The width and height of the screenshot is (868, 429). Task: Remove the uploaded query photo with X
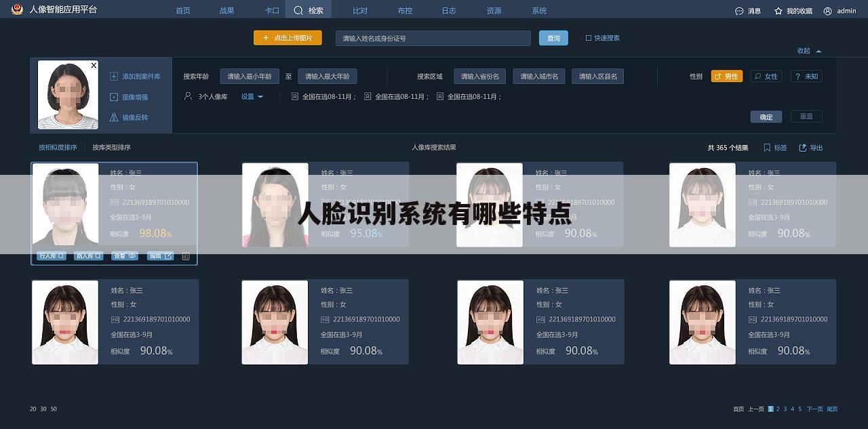pos(94,66)
